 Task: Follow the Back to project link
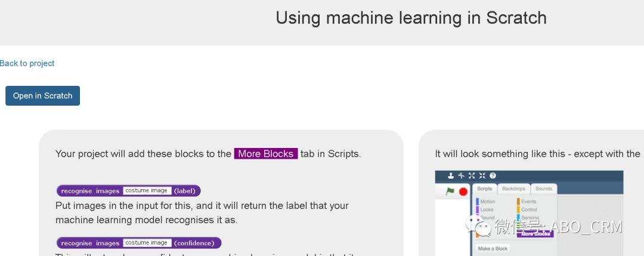pos(27,63)
